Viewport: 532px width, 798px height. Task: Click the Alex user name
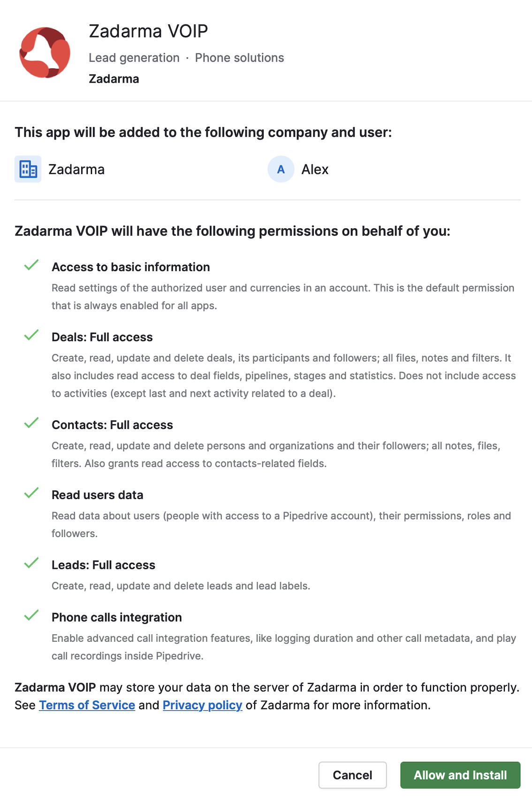tap(315, 169)
